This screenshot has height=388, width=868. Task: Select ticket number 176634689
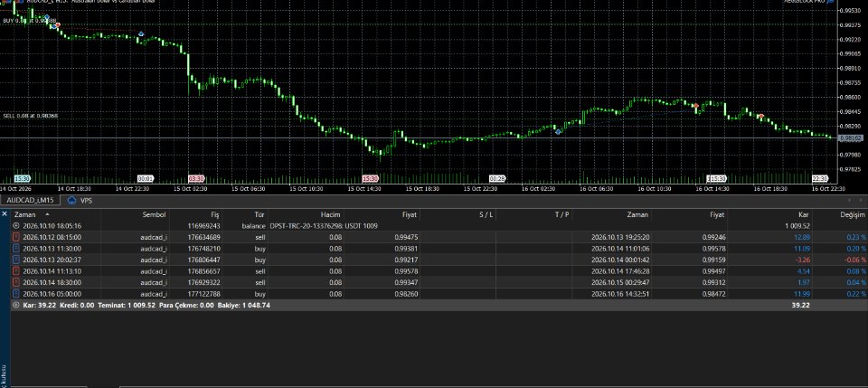pyautogui.click(x=204, y=237)
